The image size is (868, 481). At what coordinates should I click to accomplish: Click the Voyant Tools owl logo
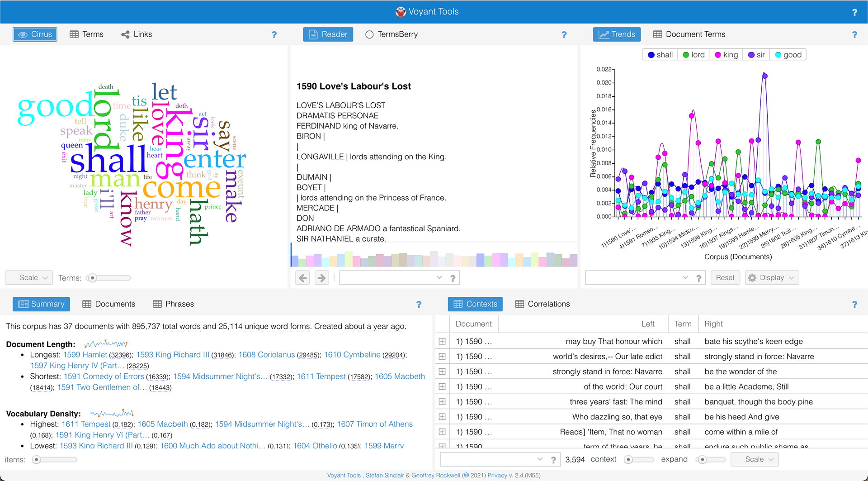point(401,12)
